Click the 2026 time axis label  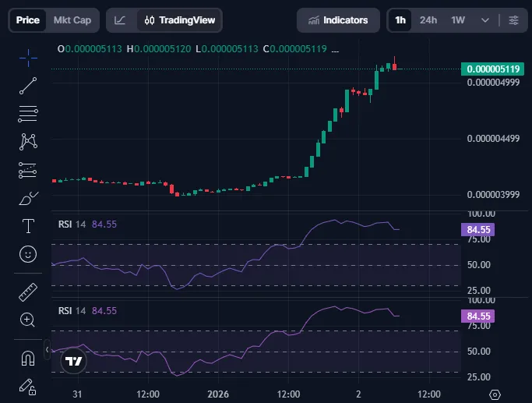(218, 394)
